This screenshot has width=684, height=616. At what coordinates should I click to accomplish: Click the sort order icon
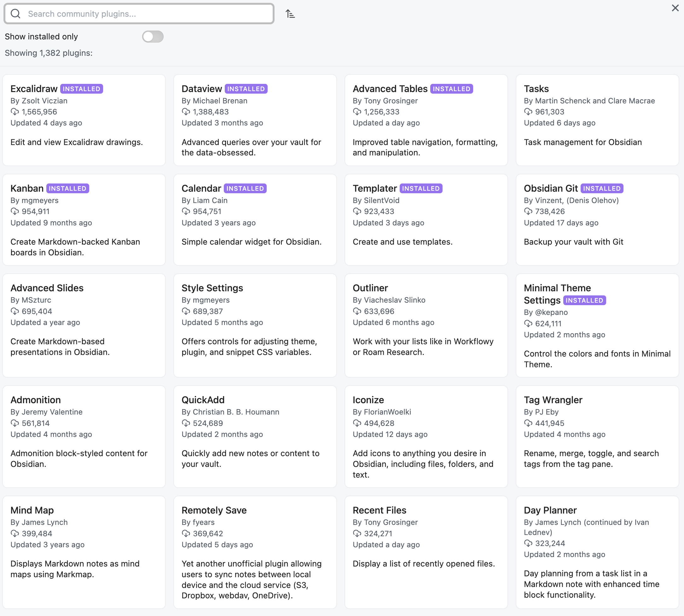[290, 14]
